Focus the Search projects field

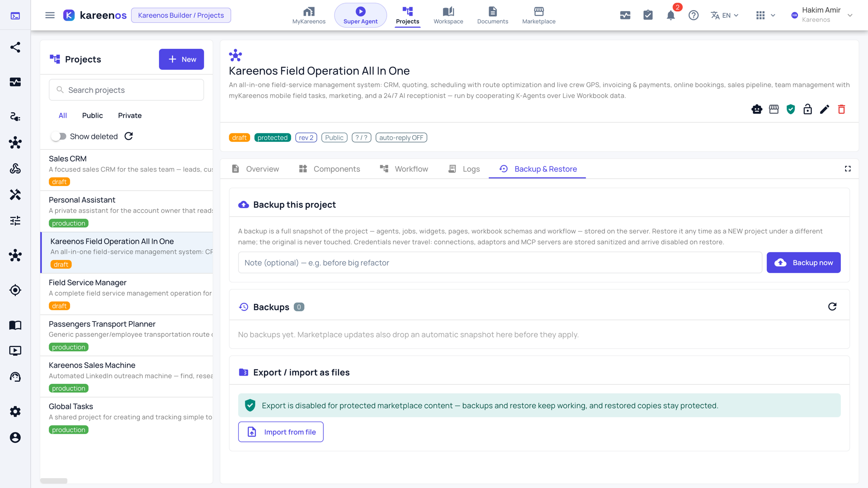pyautogui.click(x=126, y=90)
